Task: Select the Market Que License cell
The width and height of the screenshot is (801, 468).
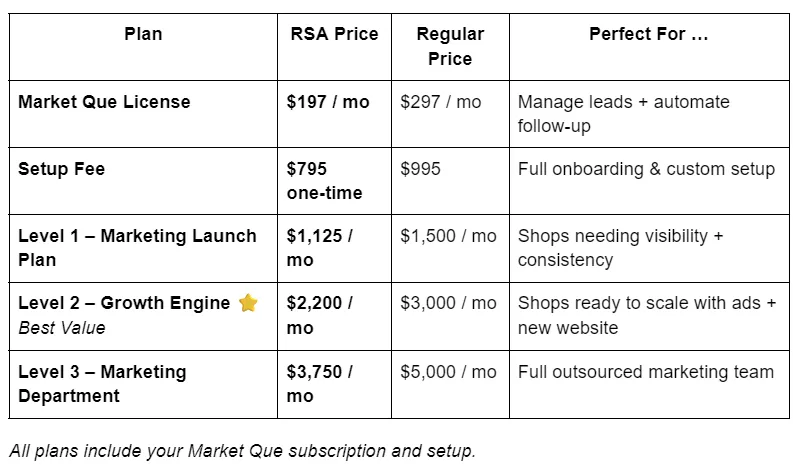Action: coord(104,102)
